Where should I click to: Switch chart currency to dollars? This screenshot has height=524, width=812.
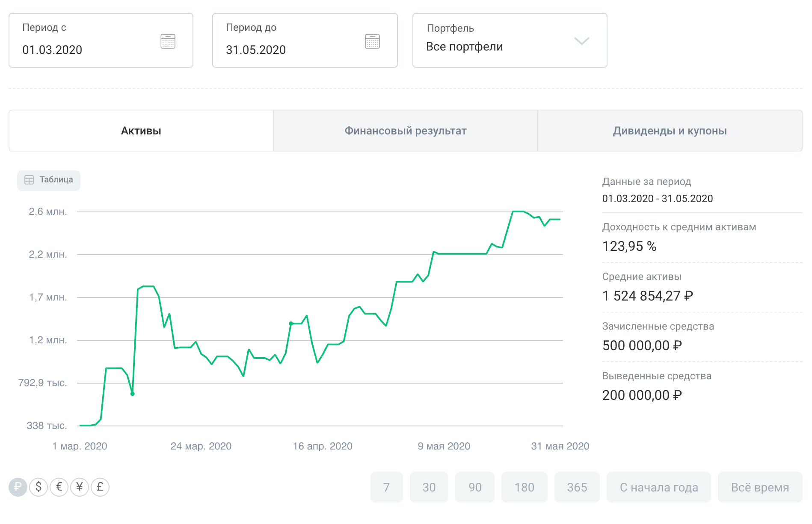pyautogui.click(x=39, y=487)
